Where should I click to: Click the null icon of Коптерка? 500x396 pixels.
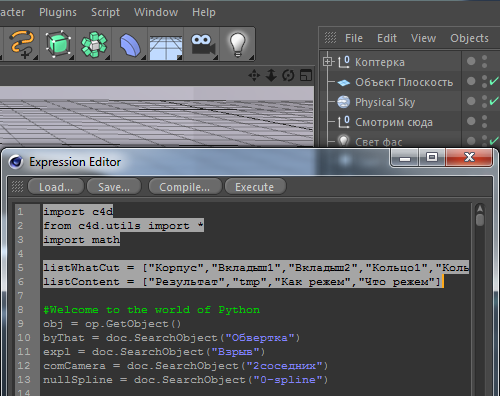(x=344, y=62)
